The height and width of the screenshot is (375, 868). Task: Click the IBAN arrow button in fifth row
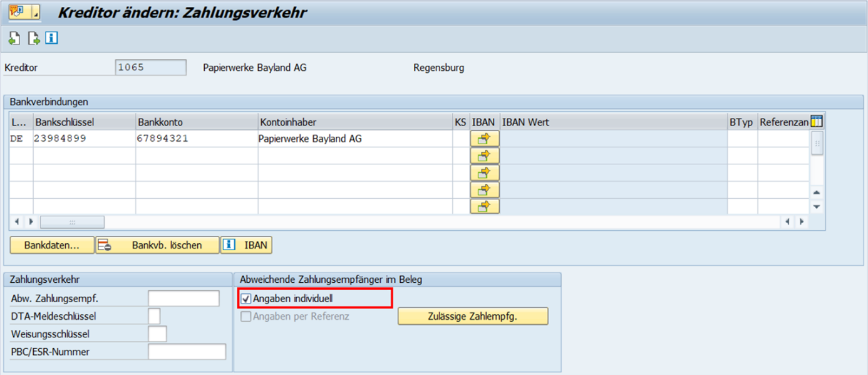tap(484, 206)
